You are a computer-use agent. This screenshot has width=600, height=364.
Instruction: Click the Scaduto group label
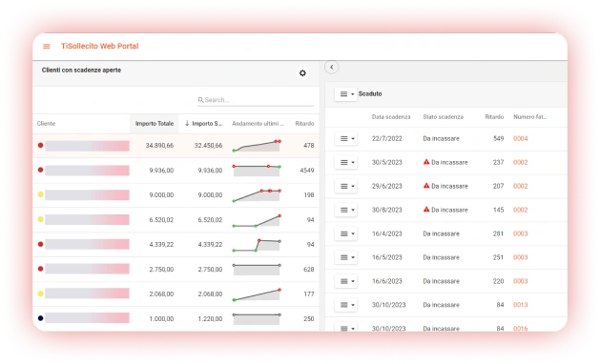[370, 93]
